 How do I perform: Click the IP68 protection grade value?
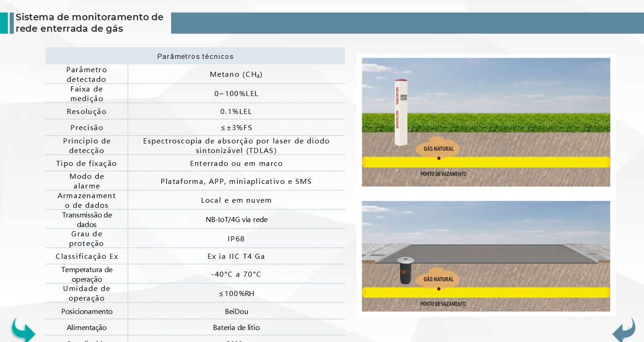pos(236,239)
